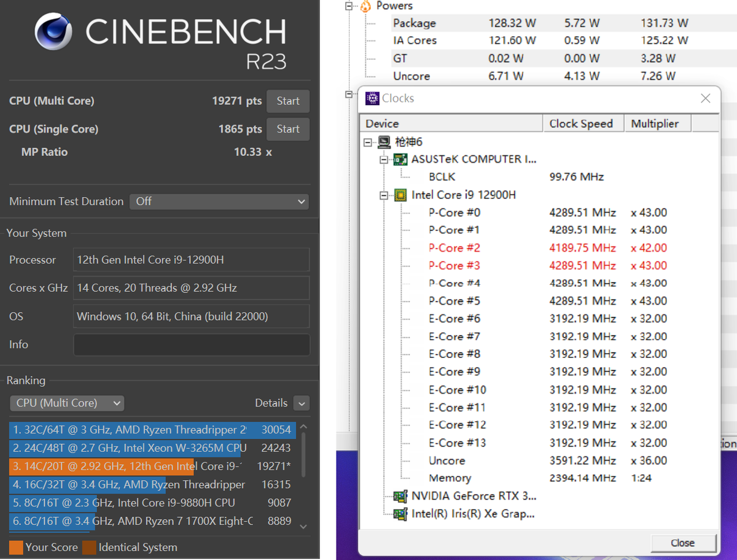Image resolution: width=737 pixels, height=560 pixels.
Task: Click the Intel Core i9 12900H chip icon
Action: pos(400,195)
